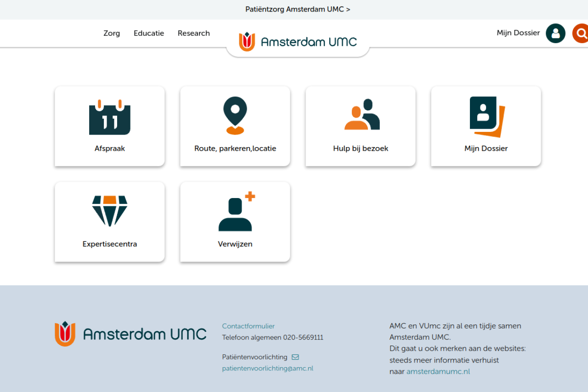Viewport: 588px width, 392px height.
Task: Click the Amsterdam UMC header logo
Action: click(x=298, y=42)
